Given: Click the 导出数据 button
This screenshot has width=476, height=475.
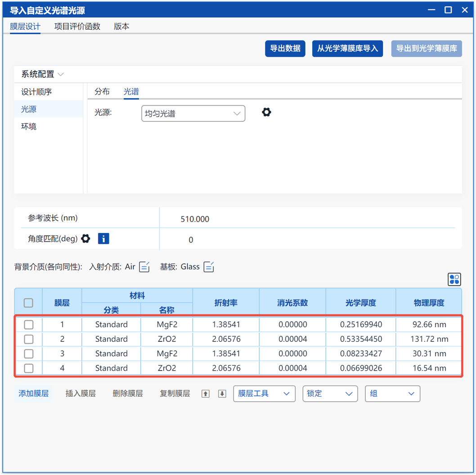Looking at the screenshot, I should click(x=285, y=49).
